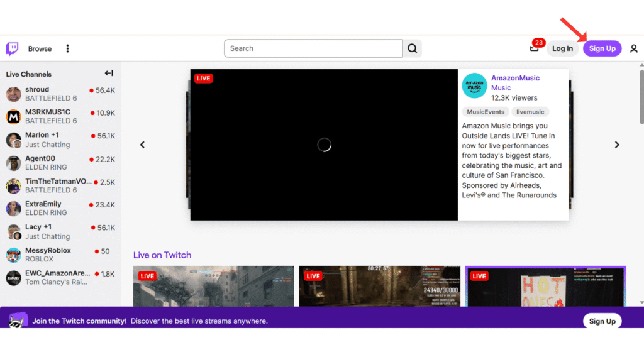Collapse the Live Channels sidebar
The width and height of the screenshot is (644, 362).
click(108, 74)
